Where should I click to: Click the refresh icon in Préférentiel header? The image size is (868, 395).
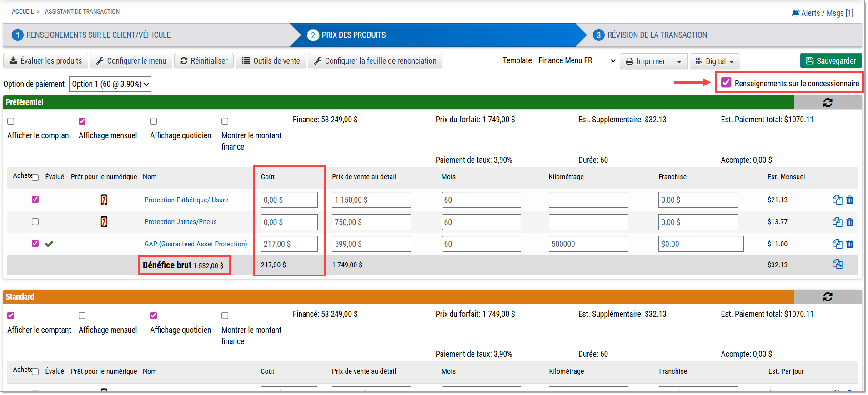[828, 103]
